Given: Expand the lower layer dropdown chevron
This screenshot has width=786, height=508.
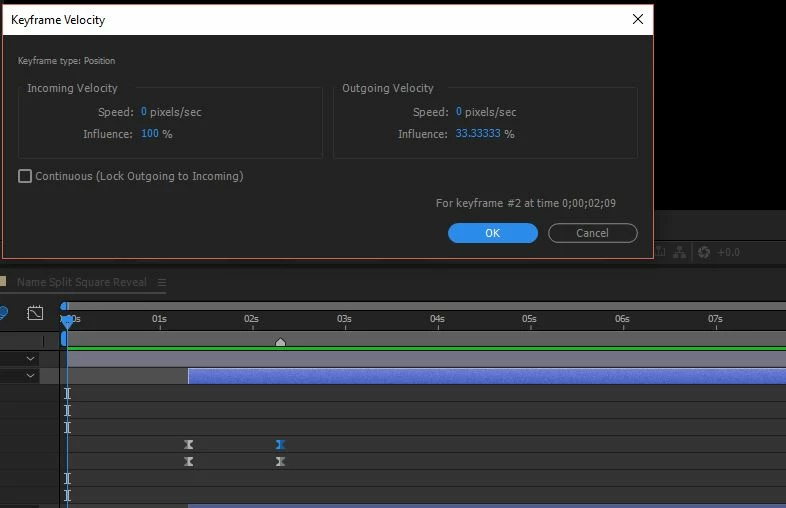Looking at the screenshot, I should [31, 375].
